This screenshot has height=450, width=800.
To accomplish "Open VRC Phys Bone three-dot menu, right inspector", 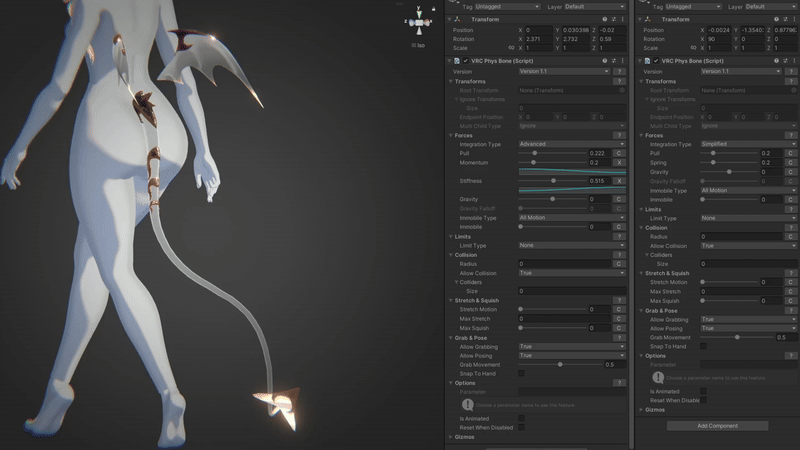I will pos(794,61).
